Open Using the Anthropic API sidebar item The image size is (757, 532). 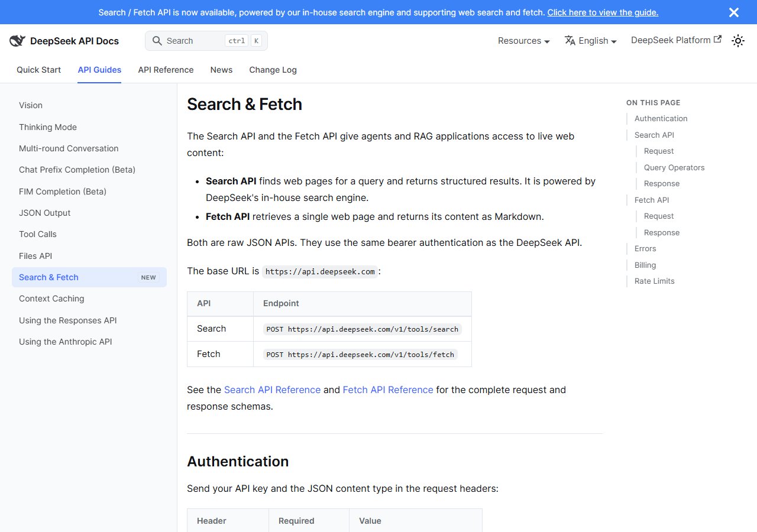pyautogui.click(x=89, y=342)
